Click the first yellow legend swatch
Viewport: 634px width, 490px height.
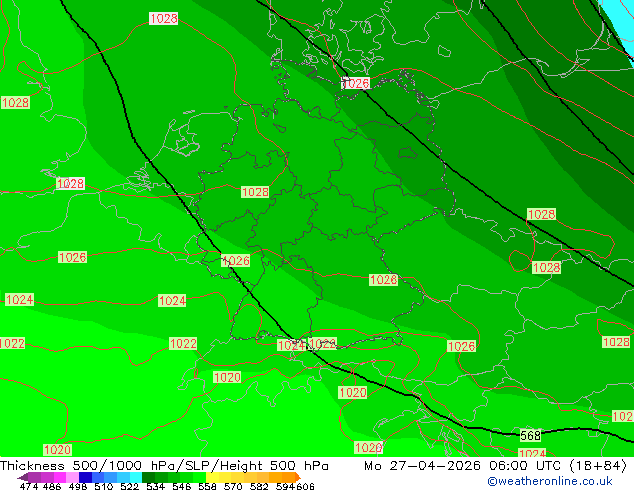212,477
